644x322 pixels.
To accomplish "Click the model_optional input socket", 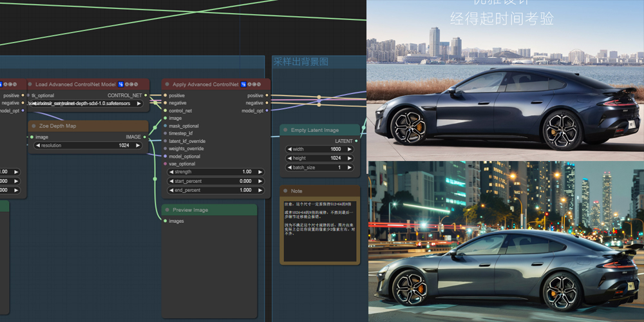I will point(165,156).
